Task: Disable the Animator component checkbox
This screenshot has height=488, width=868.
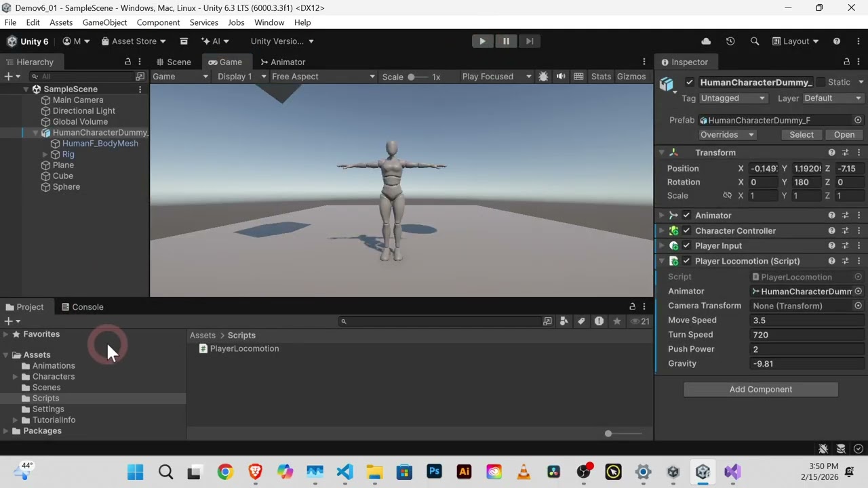Action: pos(686,216)
